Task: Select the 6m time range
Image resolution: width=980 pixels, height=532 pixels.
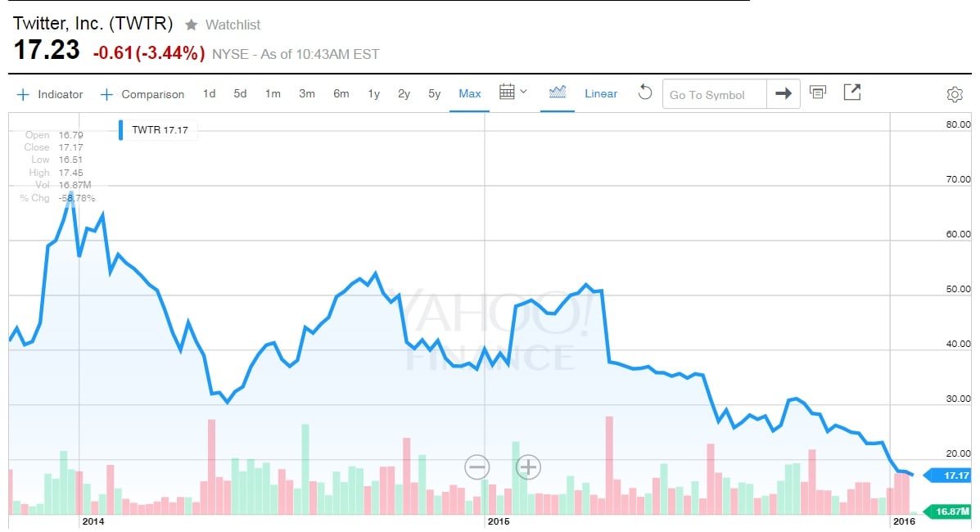Action: (341, 93)
